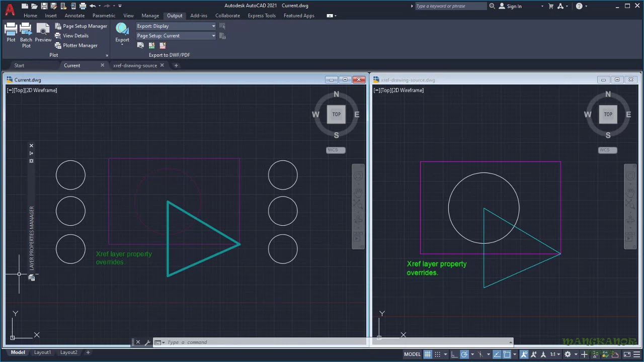644x362 pixels.
Task: Switch to the Annotate ribbon tab
Action: pyautogui.click(x=74, y=16)
